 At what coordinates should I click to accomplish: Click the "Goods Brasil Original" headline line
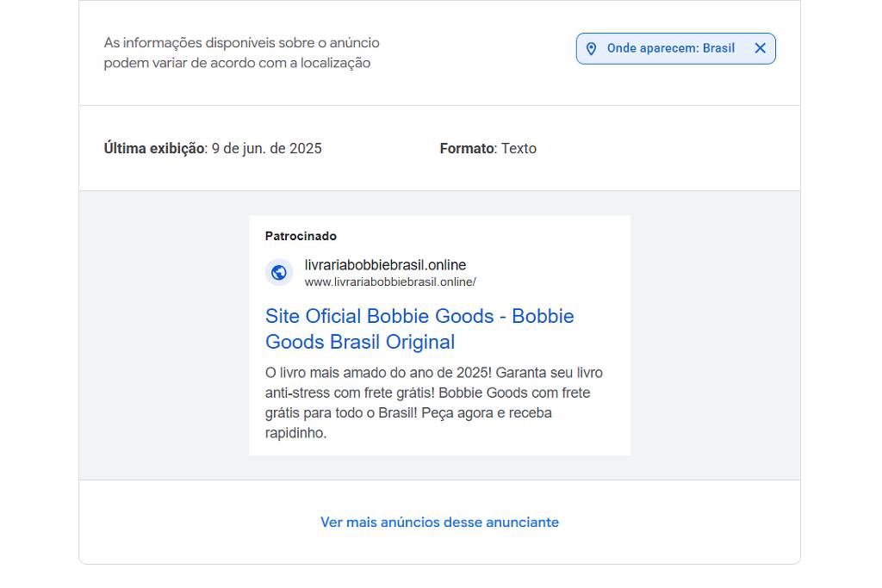[360, 342]
